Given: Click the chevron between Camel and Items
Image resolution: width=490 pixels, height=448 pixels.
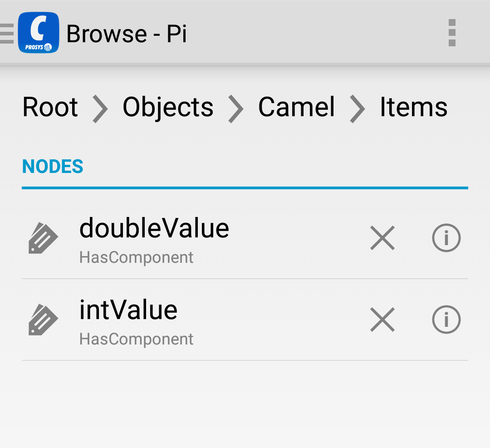Looking at the screenshot, I should pos(357,109).
